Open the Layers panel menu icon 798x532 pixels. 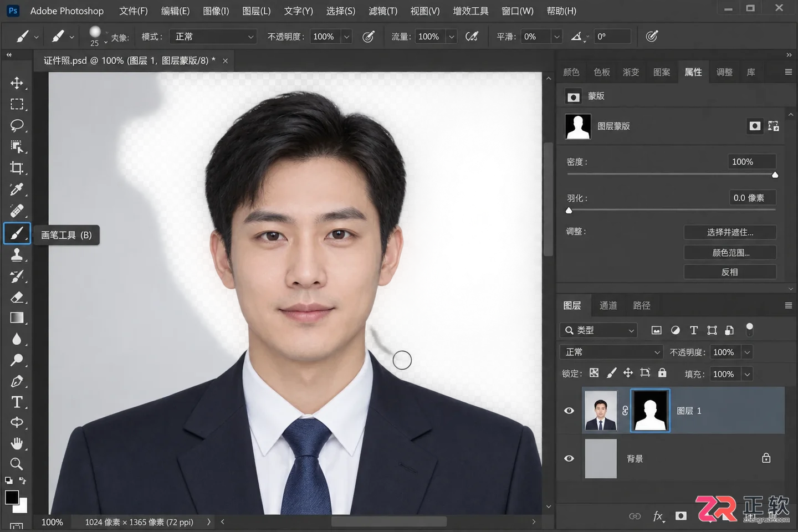788,305
